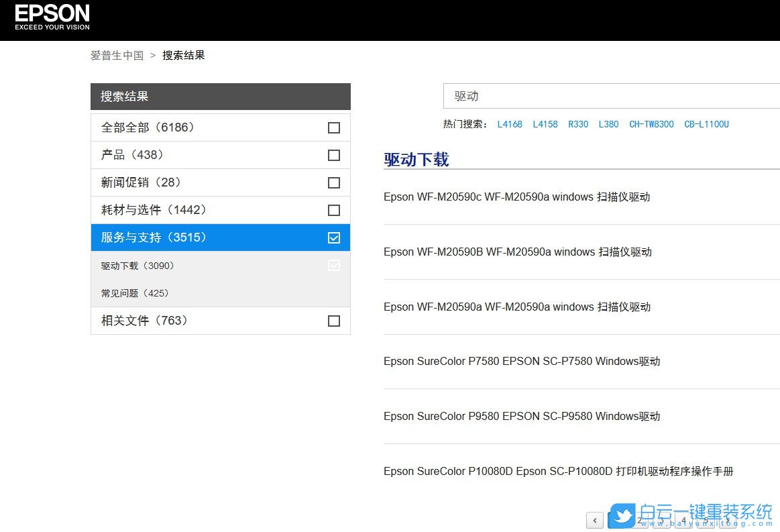Check the 相关文件（763）checkbox

tap(333, 321)
